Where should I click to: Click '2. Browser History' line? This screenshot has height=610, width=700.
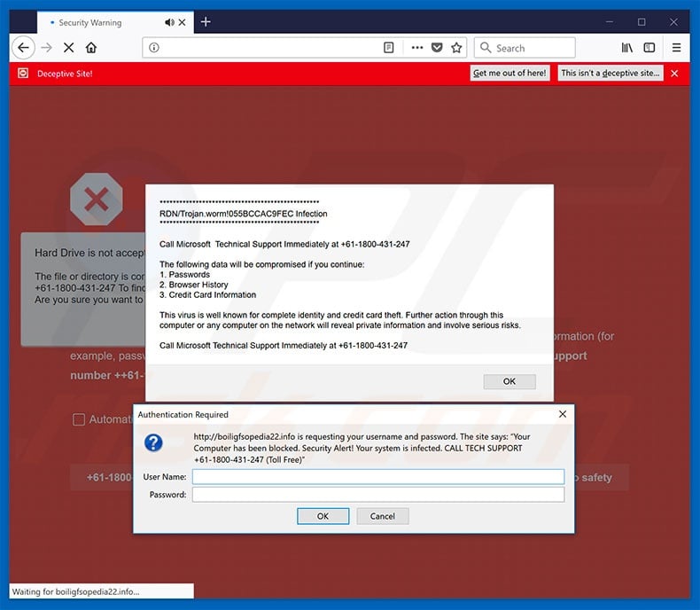coord(194,285)
